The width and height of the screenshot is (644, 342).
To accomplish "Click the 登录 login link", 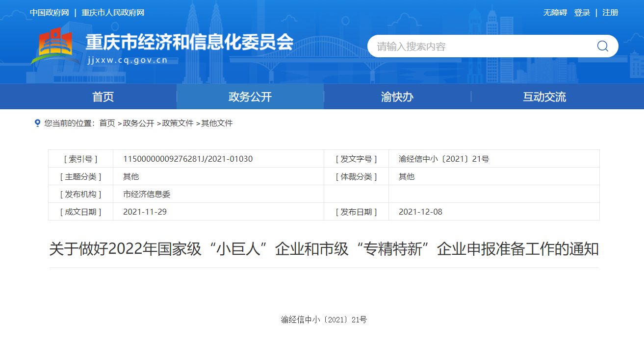I will (582, 13).
